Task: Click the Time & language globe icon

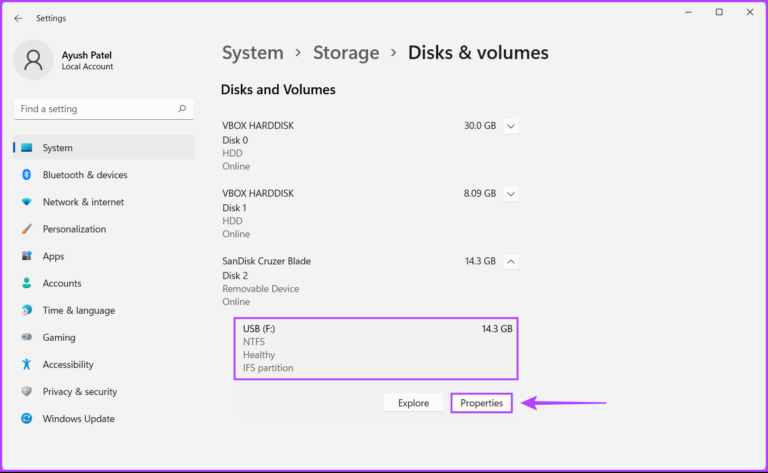Action: click(26, 310)
